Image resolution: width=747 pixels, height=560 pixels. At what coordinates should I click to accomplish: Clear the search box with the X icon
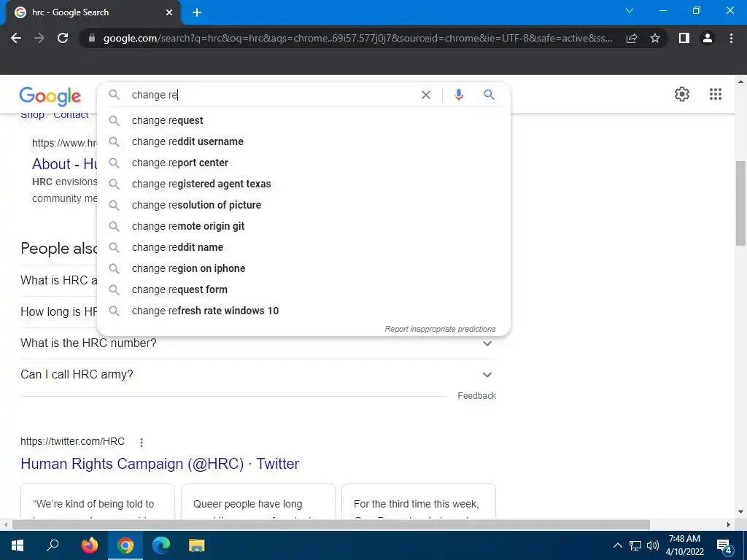(x=426, y=95)
